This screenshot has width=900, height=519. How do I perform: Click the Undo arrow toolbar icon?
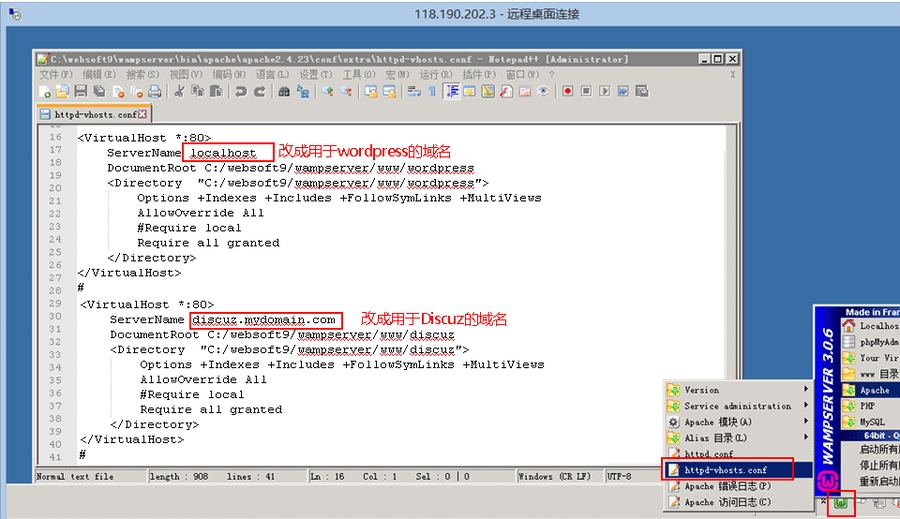(241, 91)
